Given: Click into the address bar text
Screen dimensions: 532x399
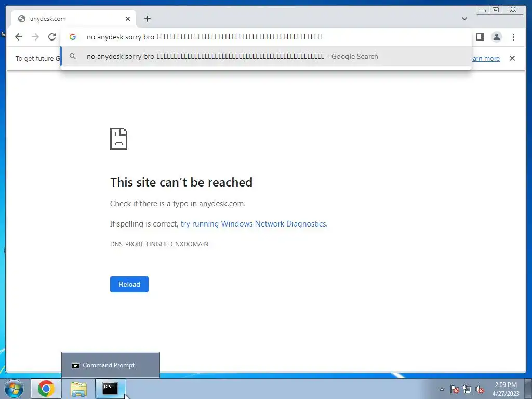Looking at the screenshot, I should pos(205,37).
